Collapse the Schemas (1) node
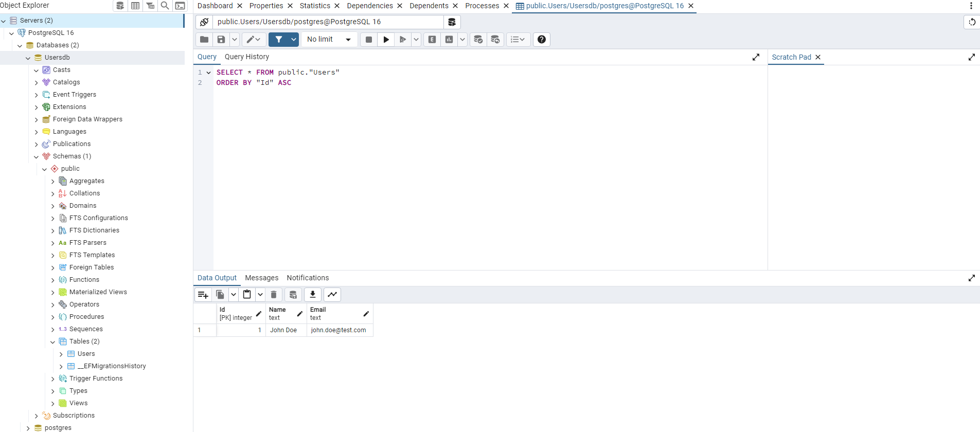The width and height of the screenshot is (980, 432). pyautogui.click(x=36, y=157)
